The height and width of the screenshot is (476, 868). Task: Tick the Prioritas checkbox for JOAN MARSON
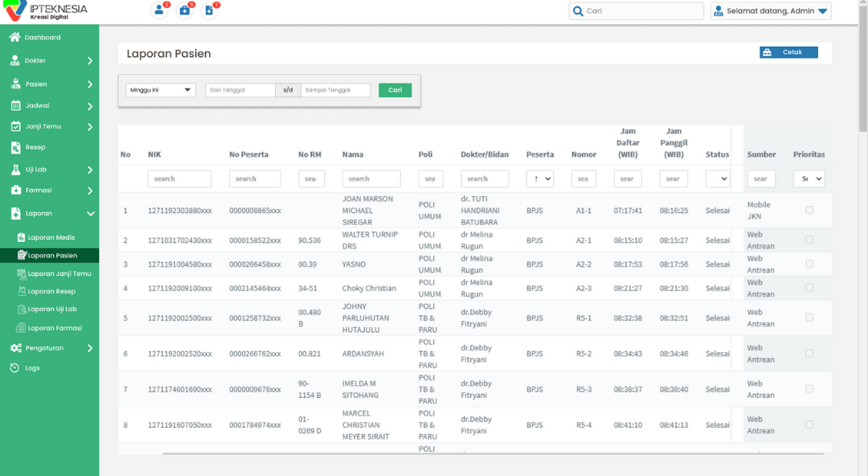[x=809, y=210]
